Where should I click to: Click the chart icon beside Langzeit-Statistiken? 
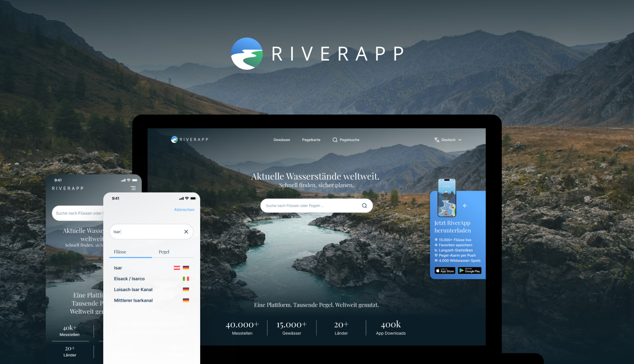(x=436, y=250)
